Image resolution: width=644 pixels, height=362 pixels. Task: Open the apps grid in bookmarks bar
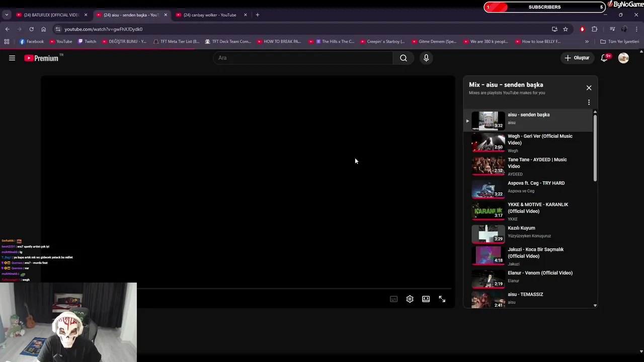coord(7,42)
